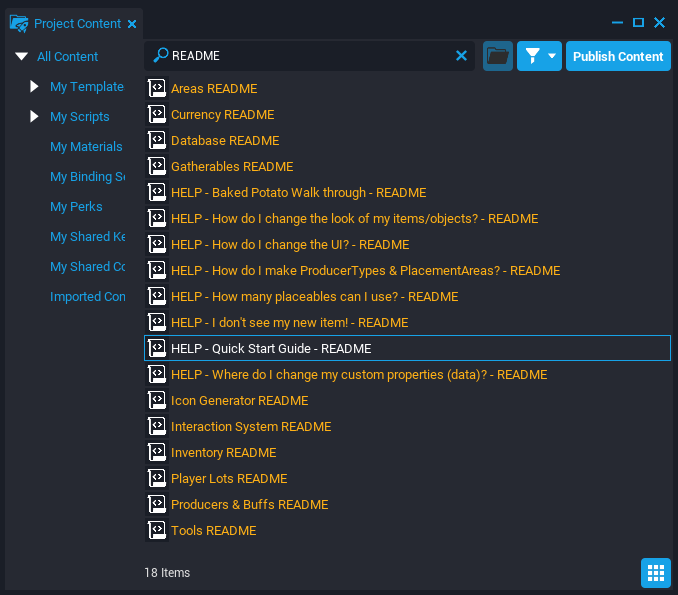The width and height of the screenshot is (678, 595).
Task: Click the grid view icon at bottom right
Action: click(655, 573)
